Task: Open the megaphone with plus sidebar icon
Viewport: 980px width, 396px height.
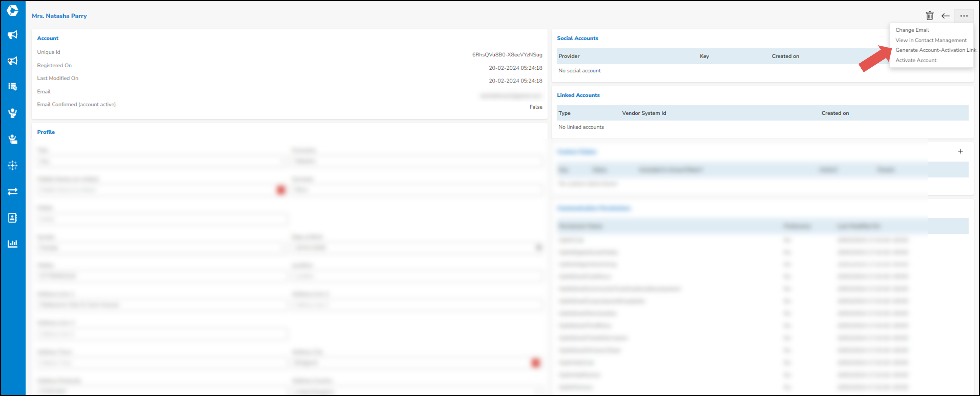Action: pos(13,61)
